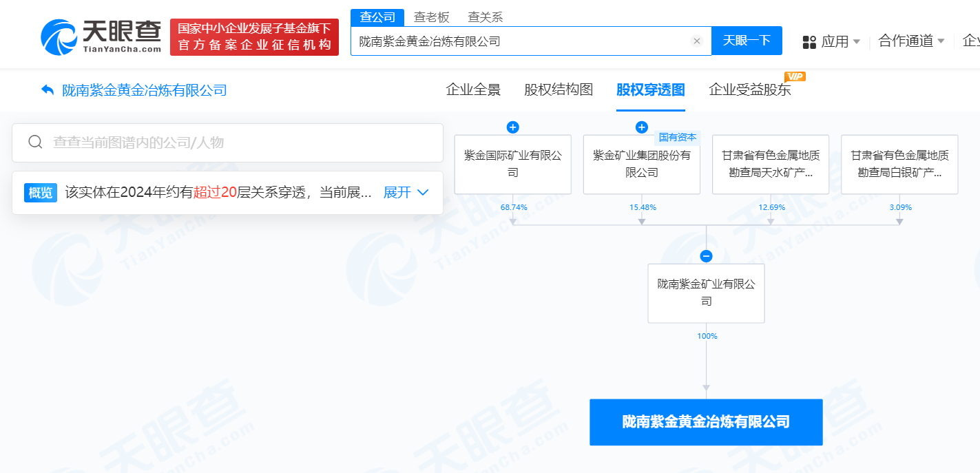Expand 紫金矿业集团股份有限公司 shareholders
This screenshot has height=473, width=980.
641,127
